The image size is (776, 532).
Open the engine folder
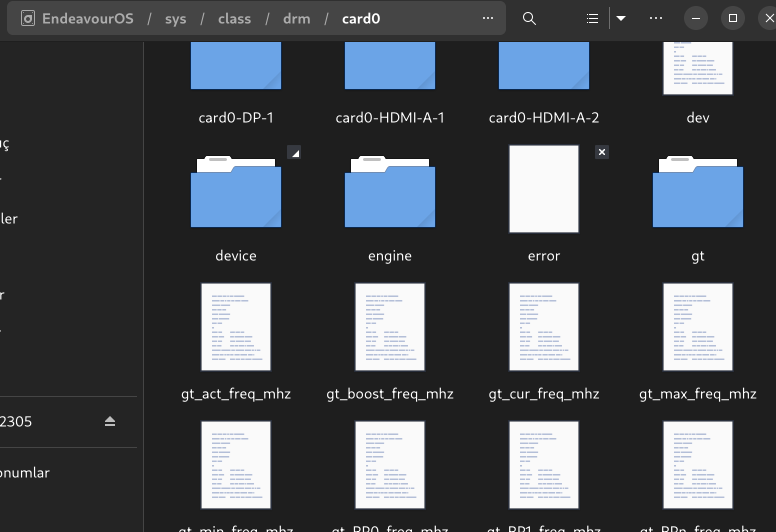pyautogui.click(x=390, y=192)
